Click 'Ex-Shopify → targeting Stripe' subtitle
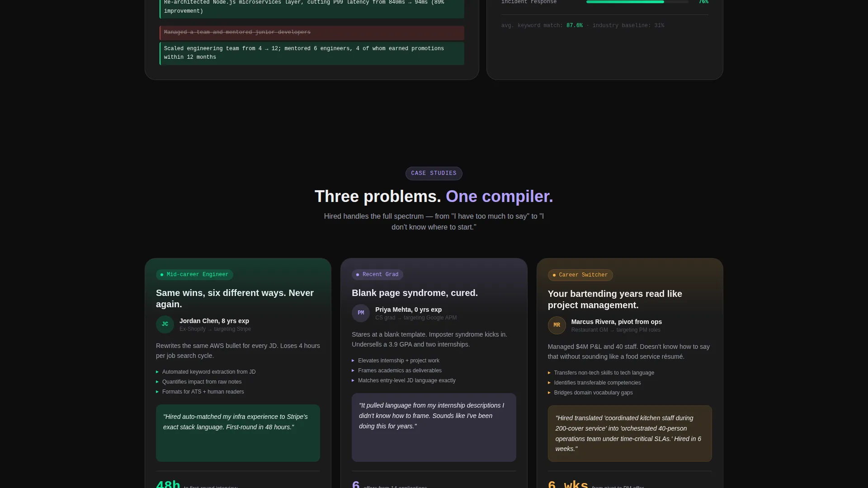This screenshot has width=868, height=488. [215, 329]
